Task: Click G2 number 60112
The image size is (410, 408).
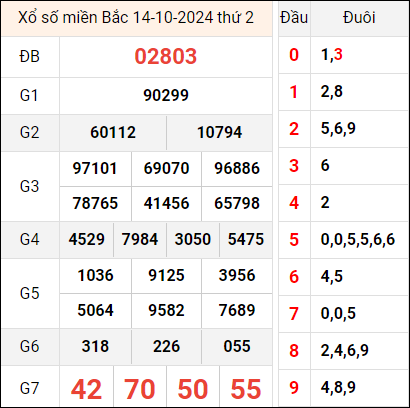Action: tap(113, 132)
